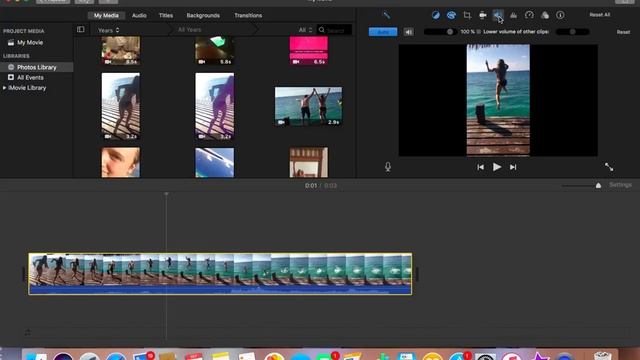Skip to next clip in viewer

point(513,167)
